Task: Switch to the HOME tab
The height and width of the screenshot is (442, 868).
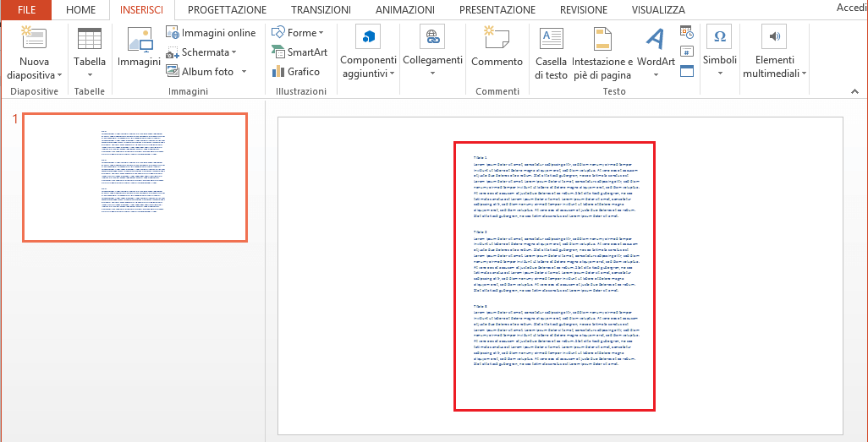Action: tap(81, 9)
